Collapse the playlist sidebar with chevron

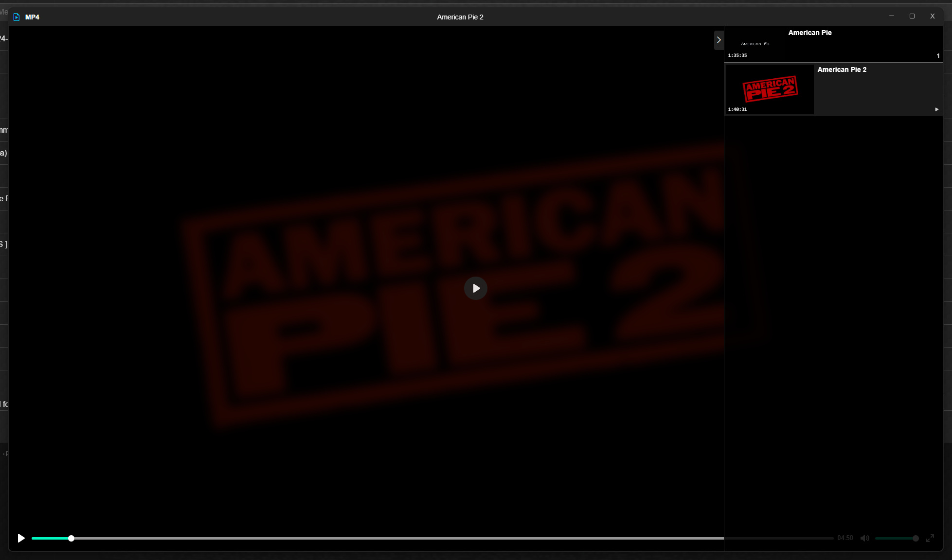[718, 40]
